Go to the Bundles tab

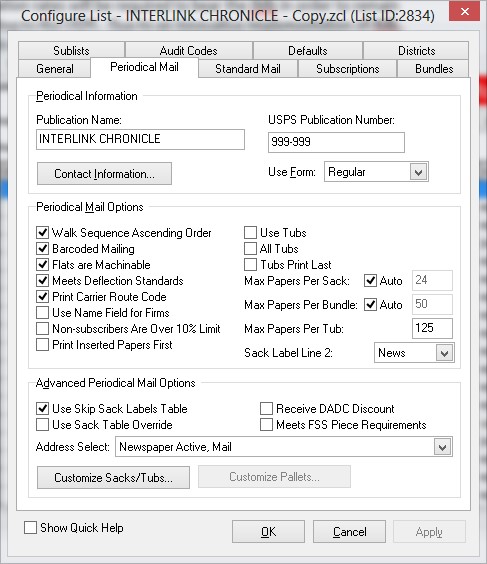point(434,68)
